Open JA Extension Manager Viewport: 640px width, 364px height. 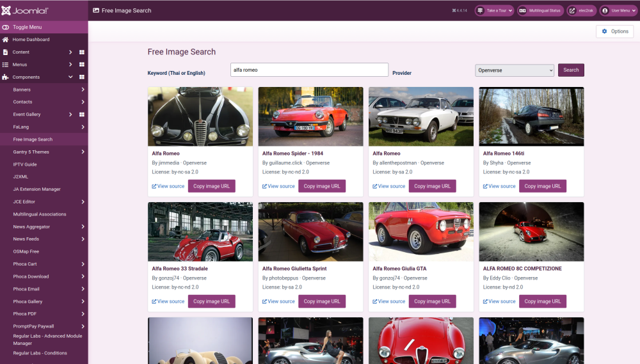(x=36, y=189)
